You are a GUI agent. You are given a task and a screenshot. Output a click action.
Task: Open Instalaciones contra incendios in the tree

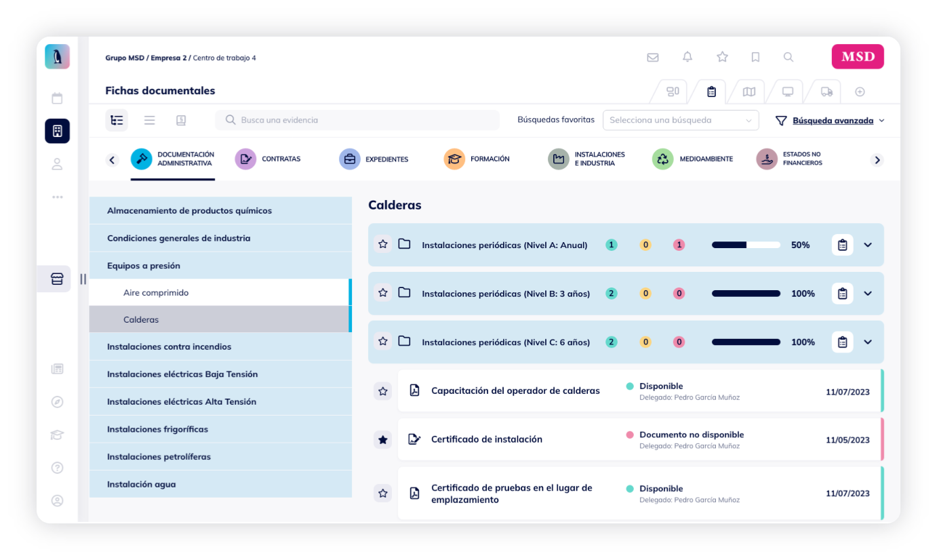click(x=169, y=346)
